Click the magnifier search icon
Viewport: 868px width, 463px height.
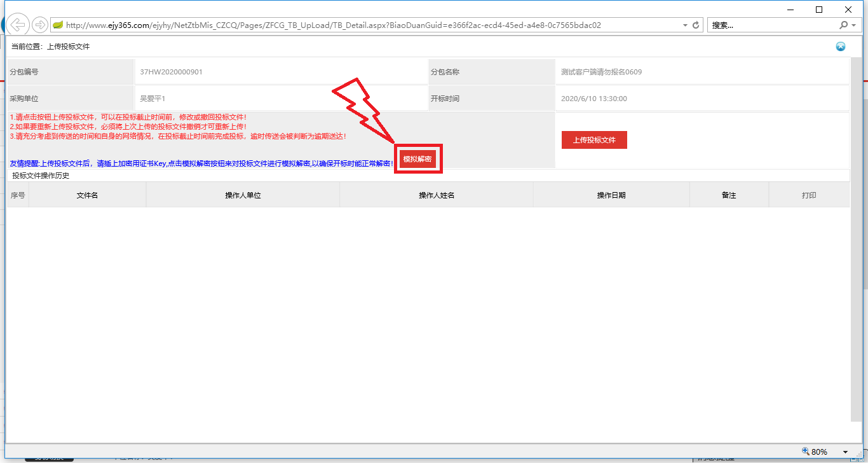(843, 25)
